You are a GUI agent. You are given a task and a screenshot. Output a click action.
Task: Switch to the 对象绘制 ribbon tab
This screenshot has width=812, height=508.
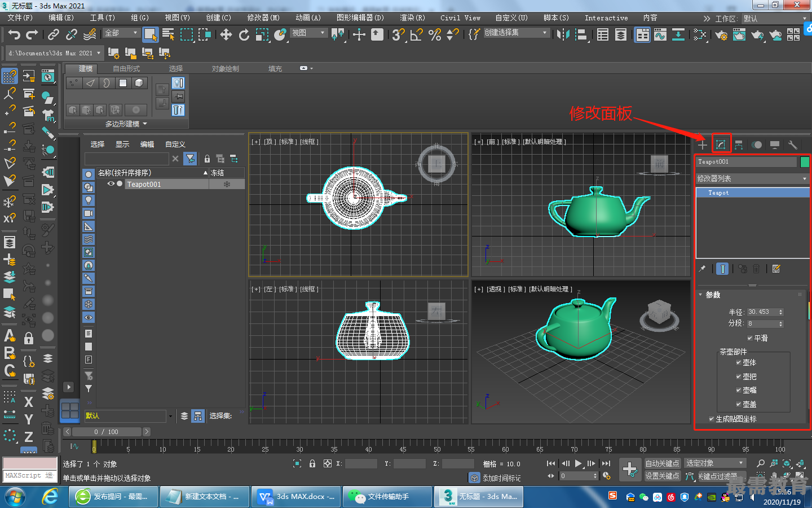click(x=225, y=69)
